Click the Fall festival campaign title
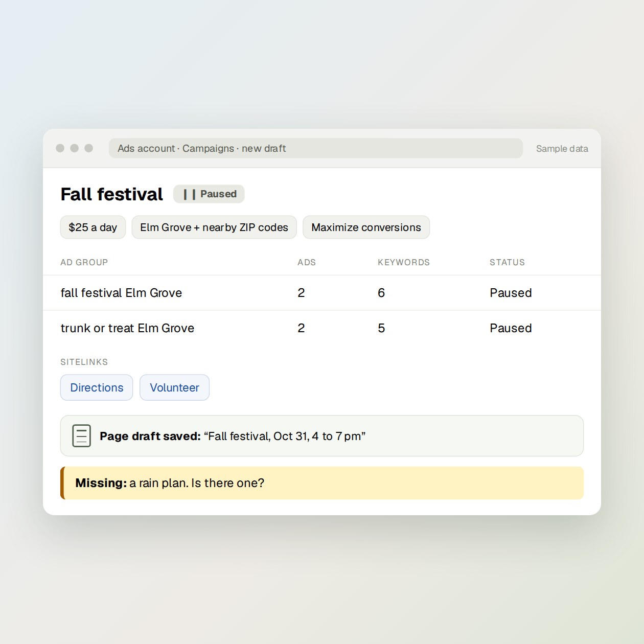Viewport: 644px width, 644px height. tap(111, 194)
